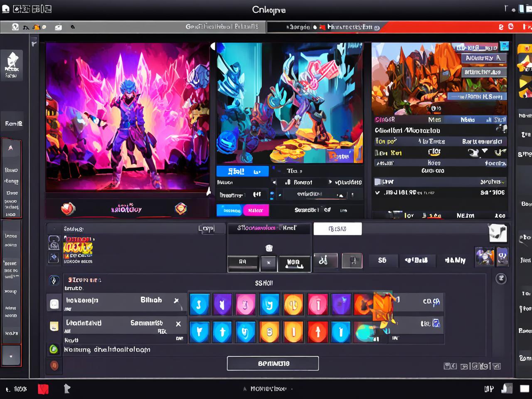This screenshot has height=399, width=532.
Task: Click the magenta button under center artwork
Action: 256,210
